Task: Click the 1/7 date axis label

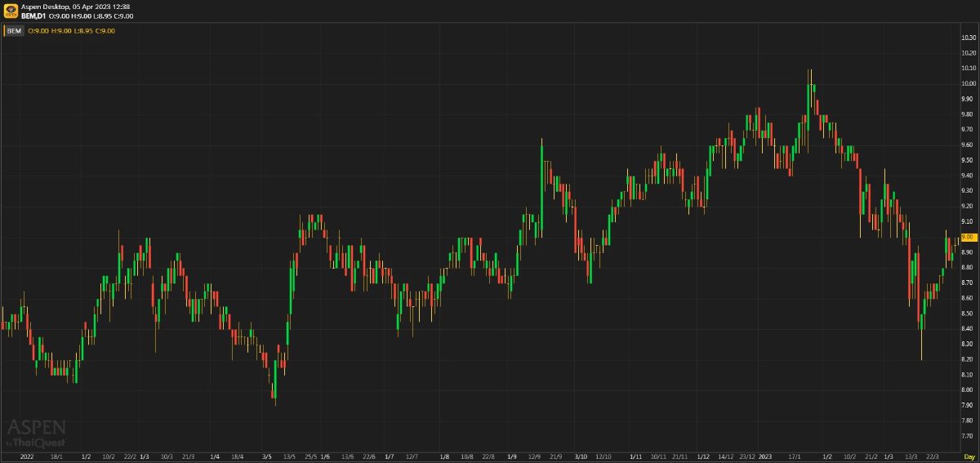Action: (x=390, y=456)
